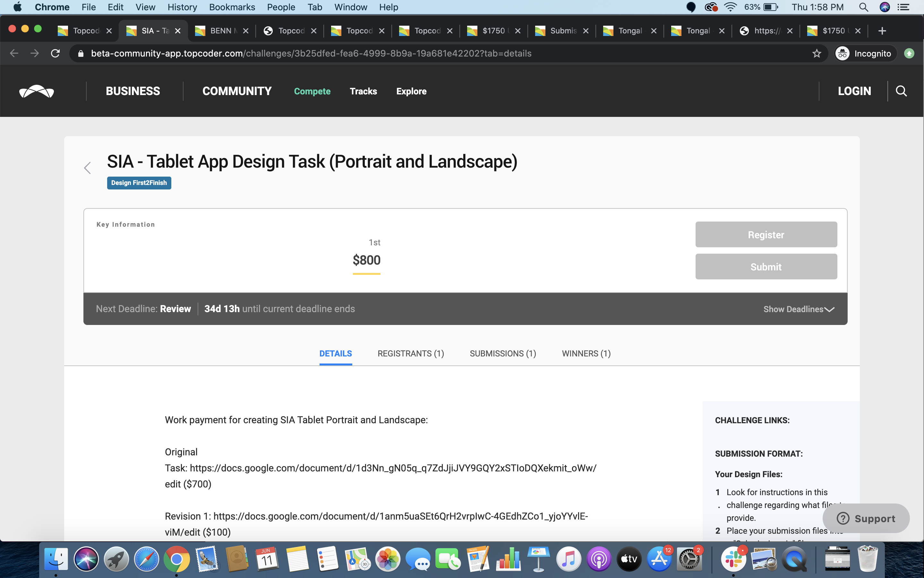Open the People menu in menu bar
Screen dimensions: 924x578
pyautogui.click(x=281, y=7)
